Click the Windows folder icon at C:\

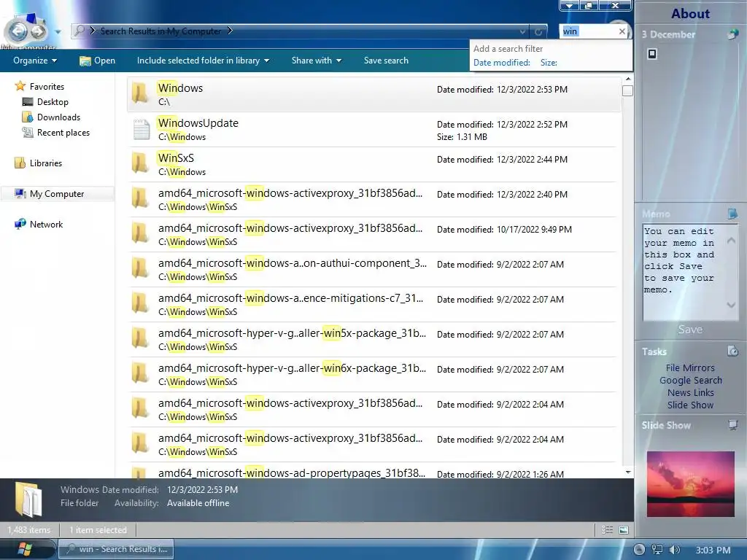click(x=141, y=94)
